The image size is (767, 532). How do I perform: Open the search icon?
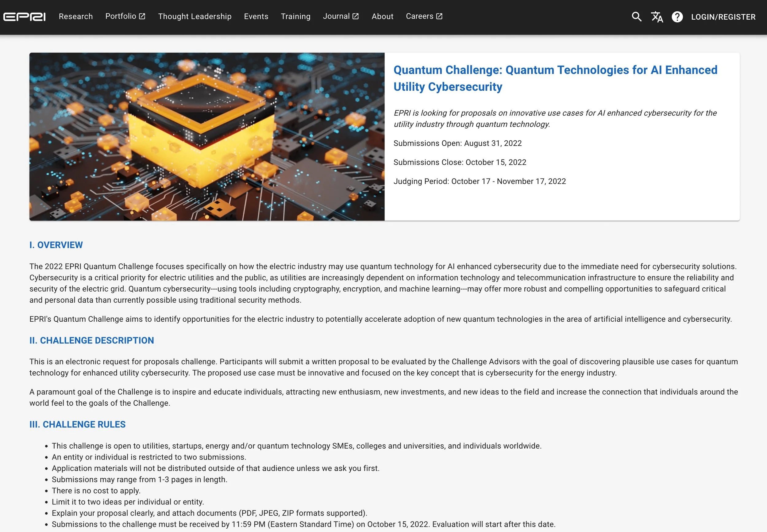click(637, 17)
